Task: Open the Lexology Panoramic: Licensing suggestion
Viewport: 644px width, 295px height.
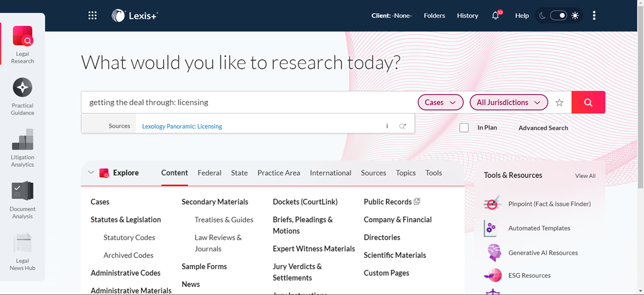Action: [182, 127]
